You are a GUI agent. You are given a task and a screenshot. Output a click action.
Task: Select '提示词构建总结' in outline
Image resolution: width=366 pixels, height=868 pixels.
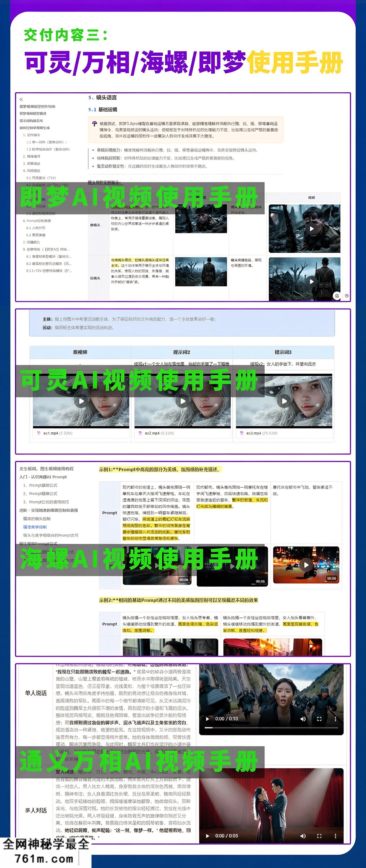[31, 121]
